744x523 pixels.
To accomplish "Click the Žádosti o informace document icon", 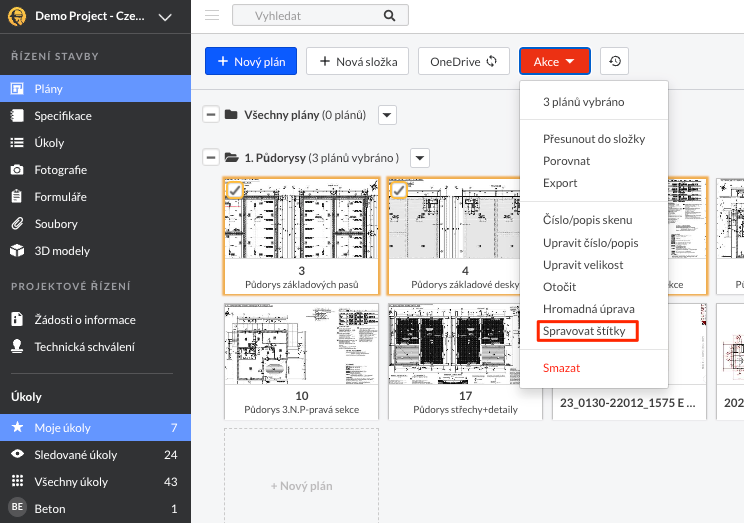I will [17, 319].
